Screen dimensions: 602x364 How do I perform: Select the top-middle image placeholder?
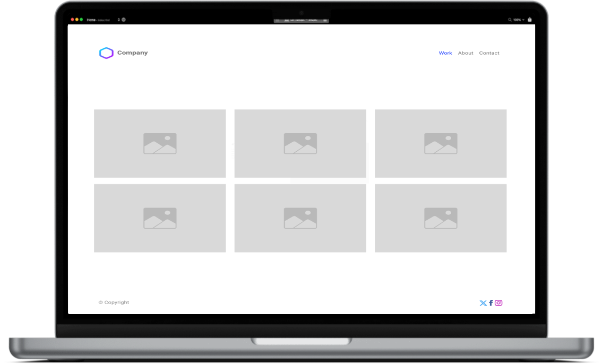coord(300,143)
